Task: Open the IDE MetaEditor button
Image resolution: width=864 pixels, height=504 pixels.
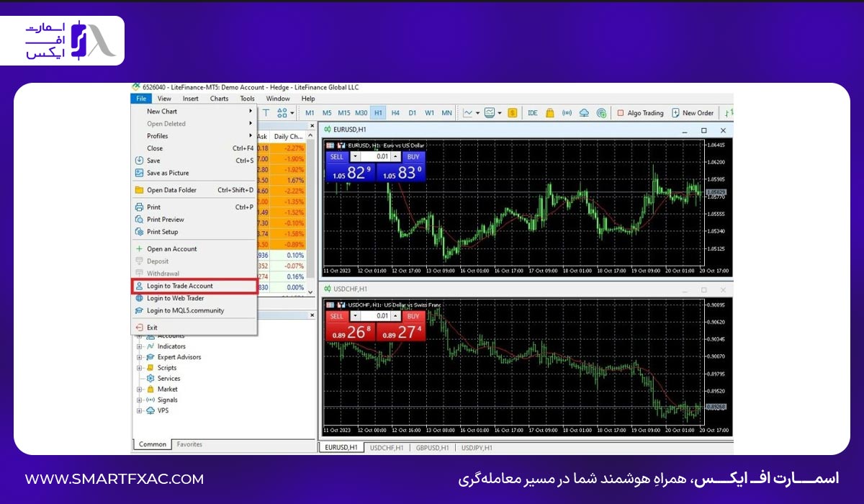Action: click(x=533, y=113)
